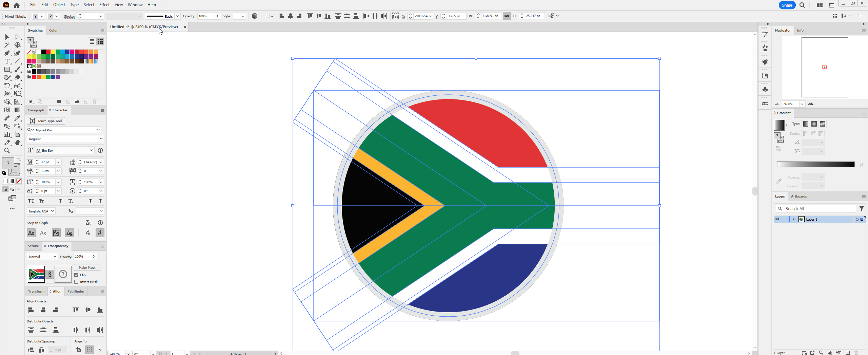Enable Invert Mask checkbox
The image size is (868, 355).
pyautogui.click(x=76, y=282)
